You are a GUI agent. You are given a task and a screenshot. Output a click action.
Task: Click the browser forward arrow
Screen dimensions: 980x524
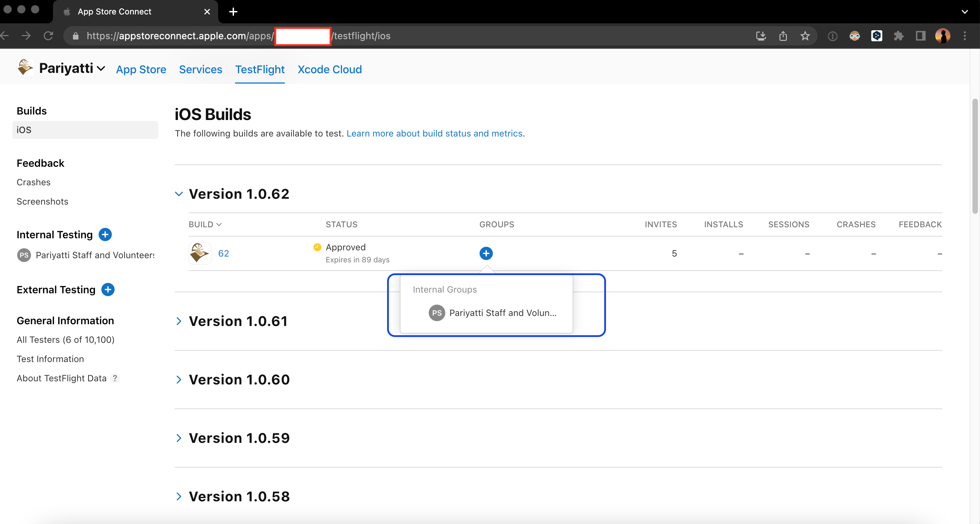[x=26, y=36]
